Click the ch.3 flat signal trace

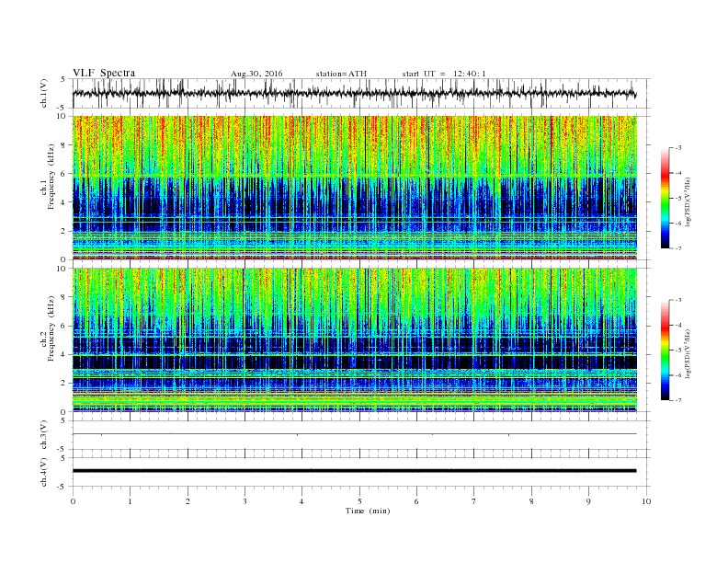(354, 434)
